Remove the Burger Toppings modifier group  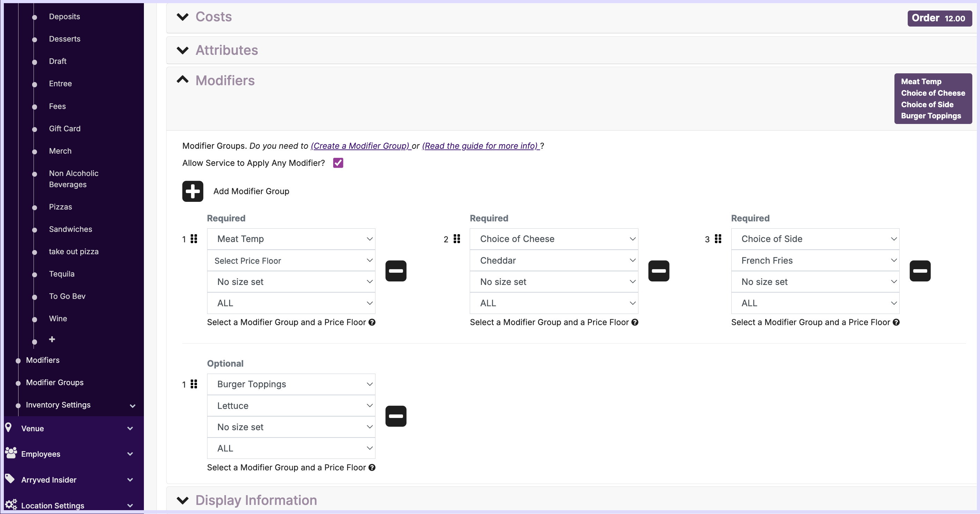(396, 416)
